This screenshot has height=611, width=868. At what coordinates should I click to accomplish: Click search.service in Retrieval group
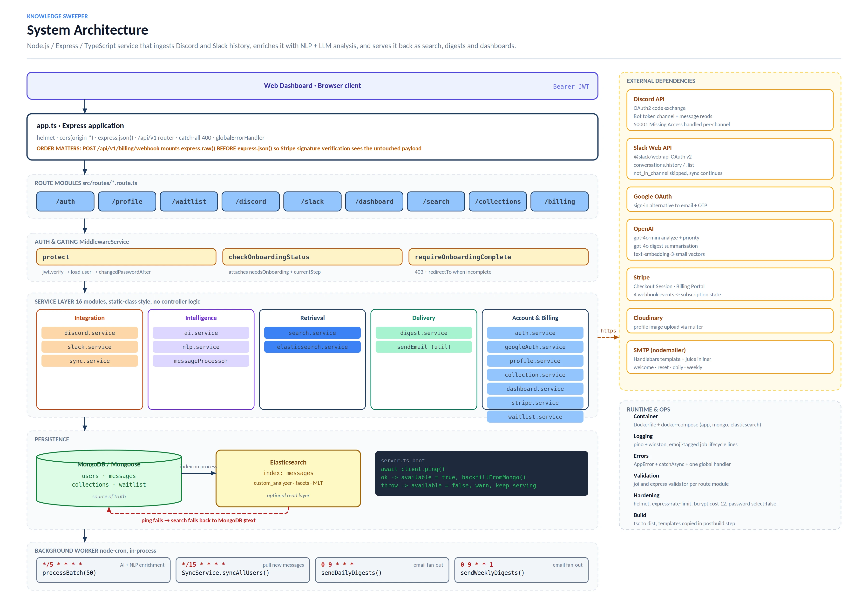[312, 333]
